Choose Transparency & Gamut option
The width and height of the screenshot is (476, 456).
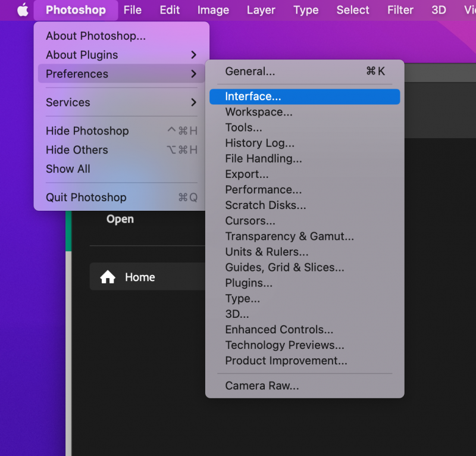pos(289,236)
